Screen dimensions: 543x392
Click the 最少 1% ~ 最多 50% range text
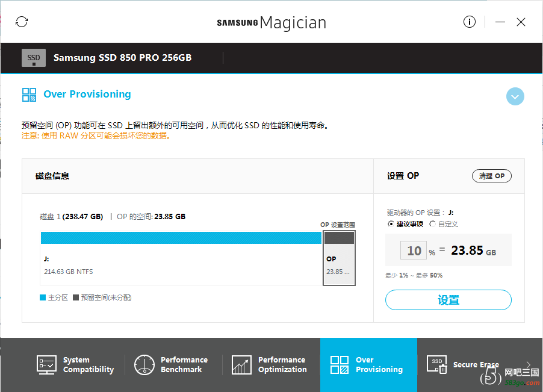pyautogui.click(x=414, y=276)
